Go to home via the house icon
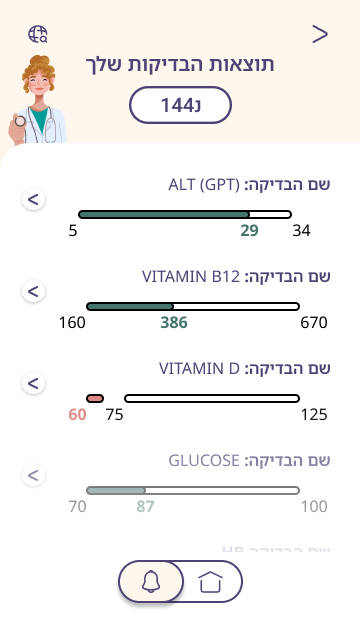 211,581
